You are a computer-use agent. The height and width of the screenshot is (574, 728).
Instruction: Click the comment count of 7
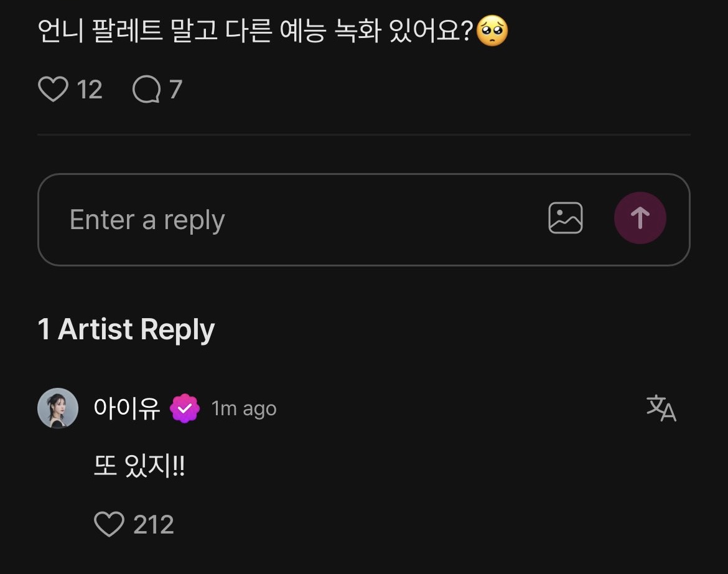coord(175,90)
